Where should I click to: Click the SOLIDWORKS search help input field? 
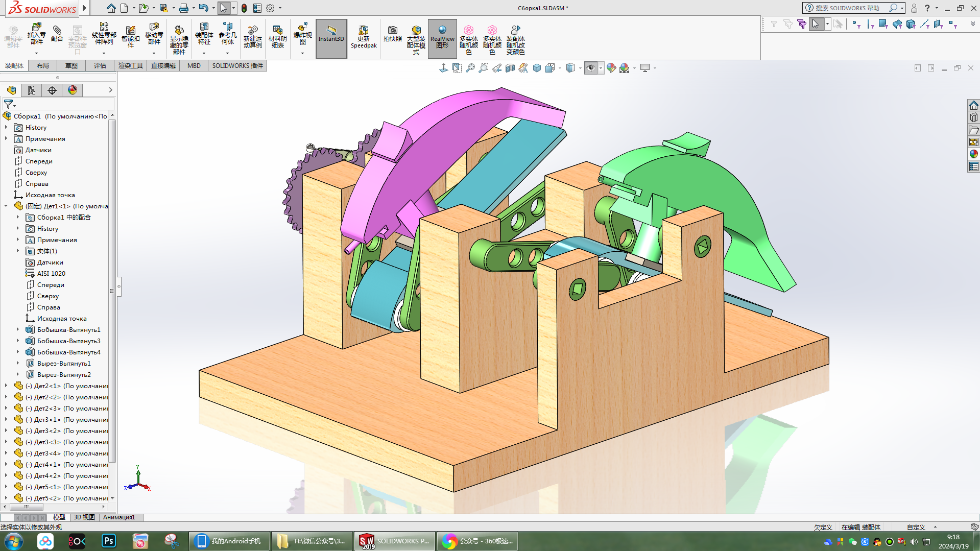click(848, 8)
